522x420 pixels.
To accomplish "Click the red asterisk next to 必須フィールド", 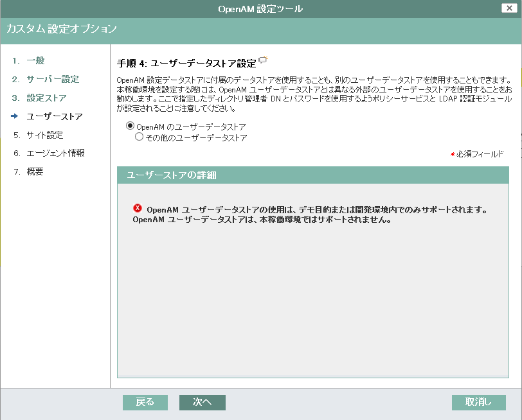I will (453, 155).
